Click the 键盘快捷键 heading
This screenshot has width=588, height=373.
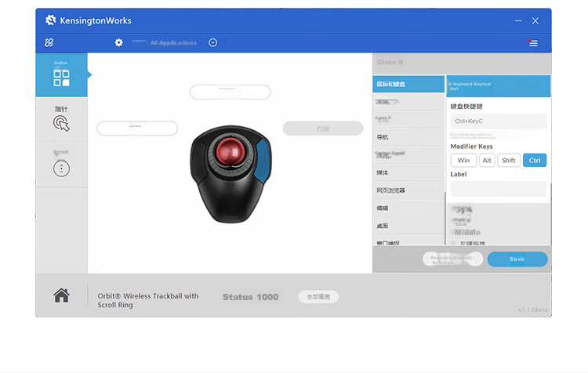(466, 107)
